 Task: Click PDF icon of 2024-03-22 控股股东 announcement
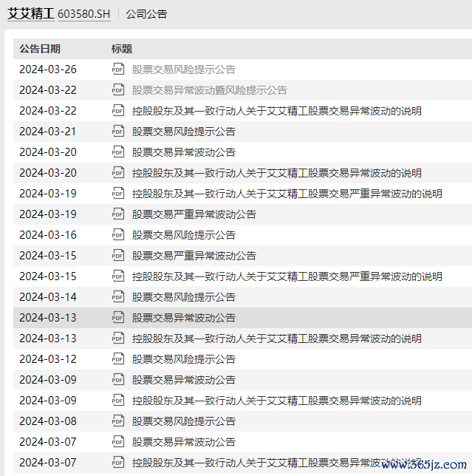point(118,111)
